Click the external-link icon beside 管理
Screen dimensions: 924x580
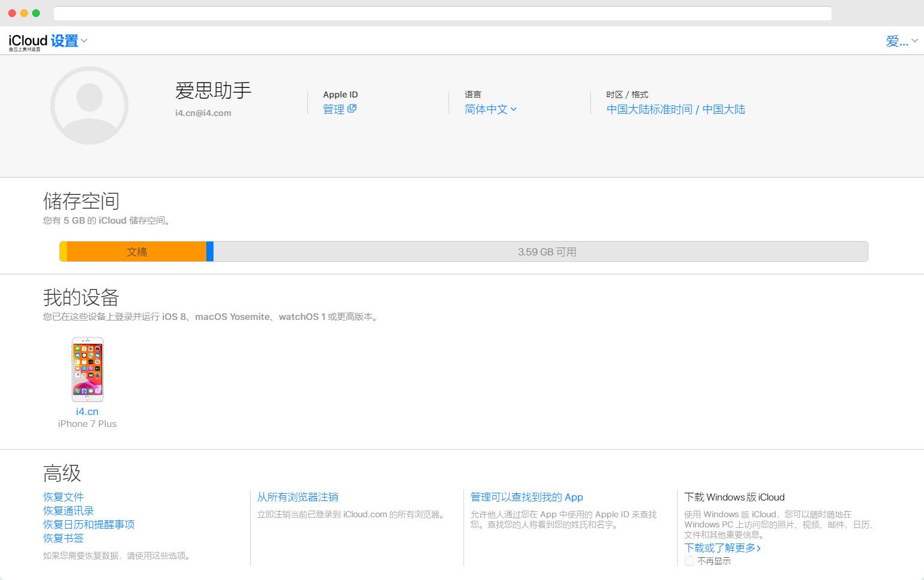pos(353,108)
